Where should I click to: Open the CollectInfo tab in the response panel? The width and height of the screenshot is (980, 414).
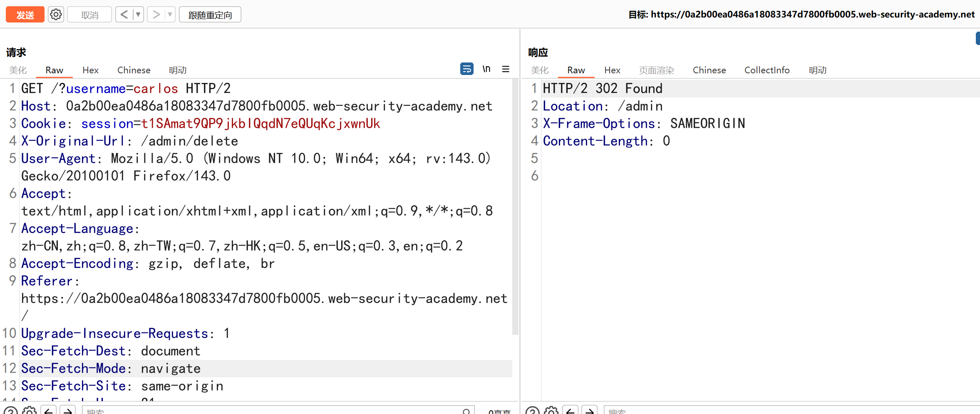767,70
